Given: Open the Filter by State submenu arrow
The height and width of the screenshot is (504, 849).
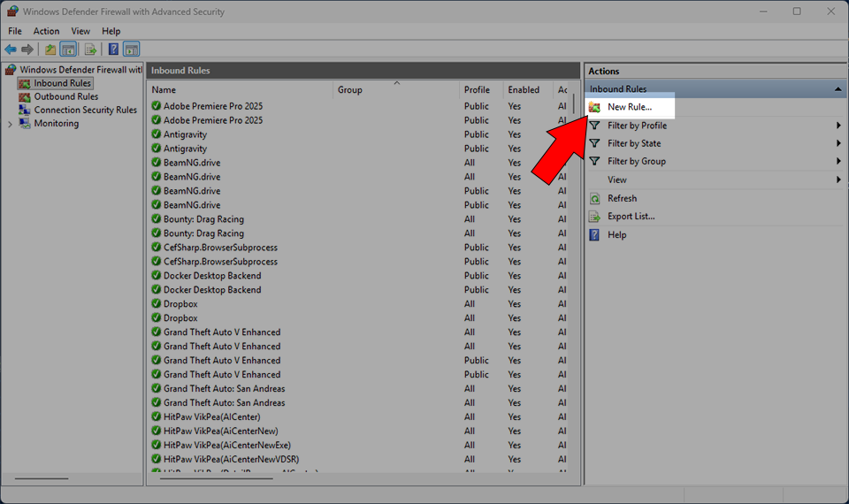Looking at the screenshot, I should click(x=838, y=143).
